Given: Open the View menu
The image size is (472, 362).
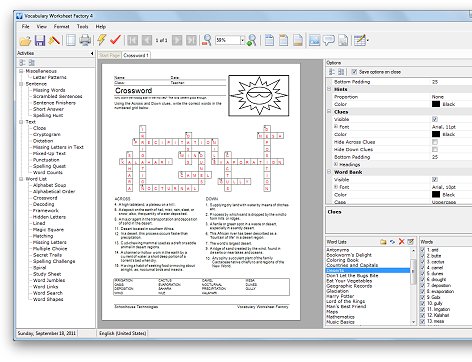Looking at the screenshot, I should click(42, 26).
